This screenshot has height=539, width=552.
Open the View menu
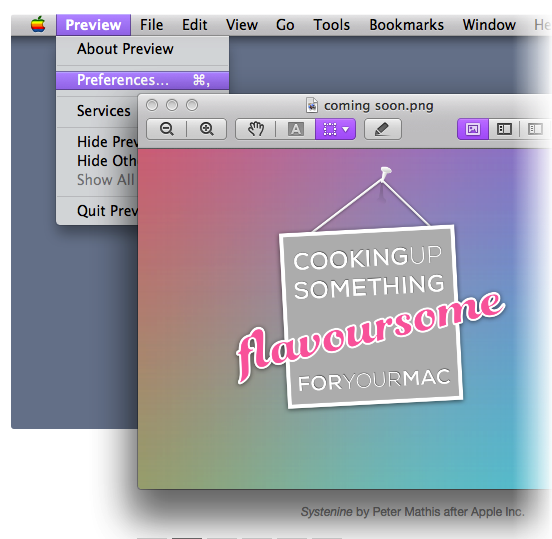(x=242, y=25)
